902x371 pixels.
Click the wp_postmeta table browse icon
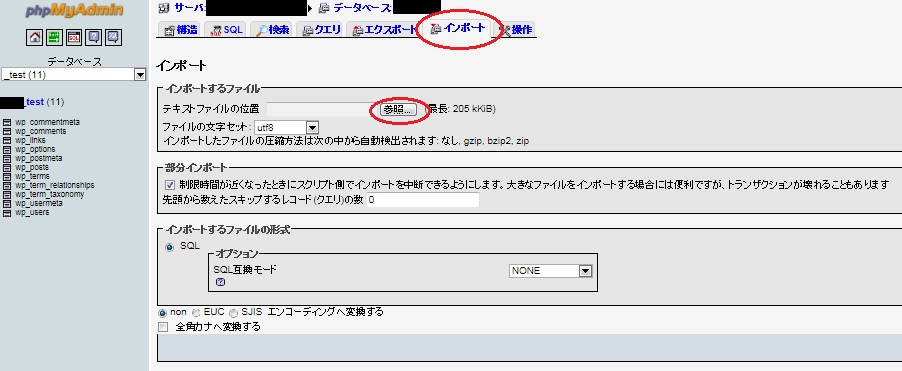[x=7, y=158]
